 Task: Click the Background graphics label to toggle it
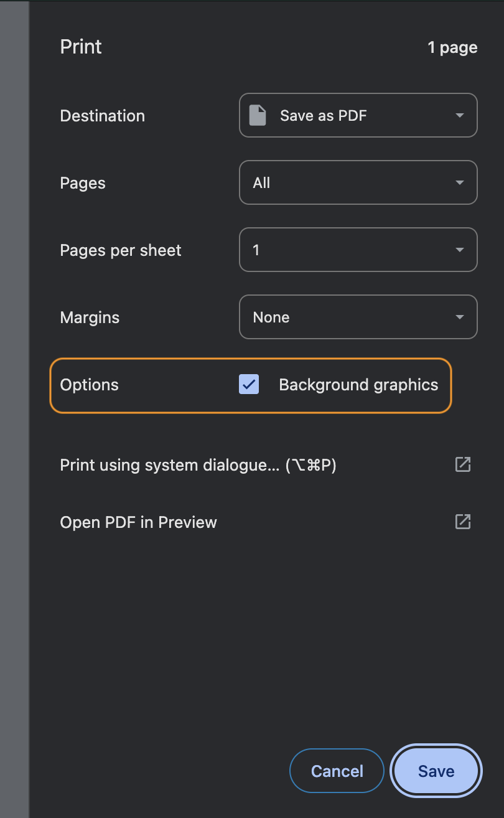tap(358, 385)
